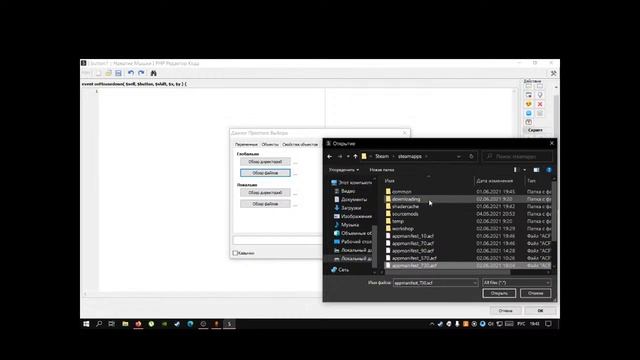Click OK button in the editor window
The height and width of the screenshot is (360, 640).
coord(540,311)
